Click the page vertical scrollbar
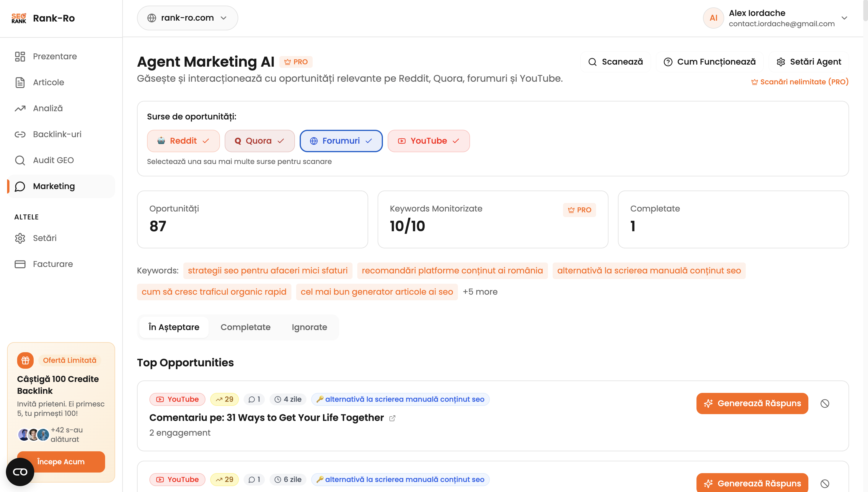 pos(865,10)
